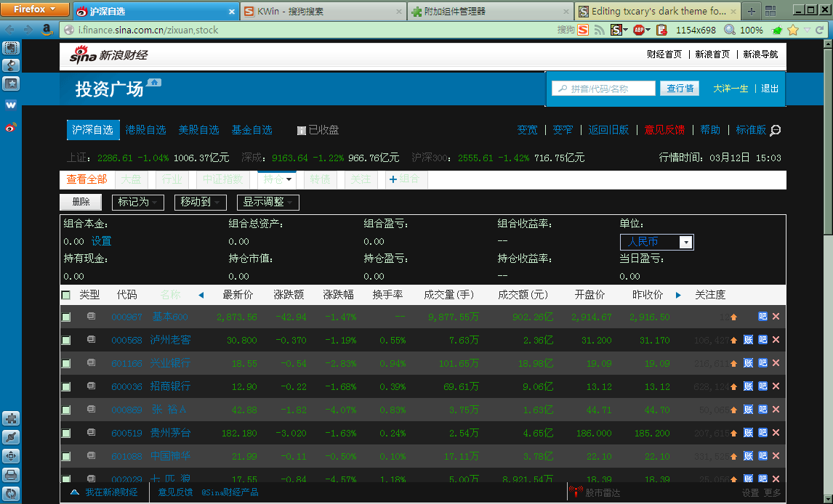
Task: Open 股市雷达 via its radar icon
Action: [x=576, y=492]
